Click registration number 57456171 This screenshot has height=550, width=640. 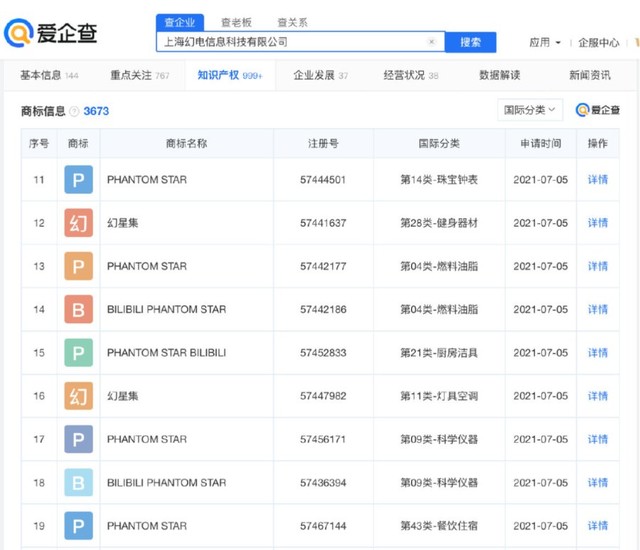click(x=323, y=439)
